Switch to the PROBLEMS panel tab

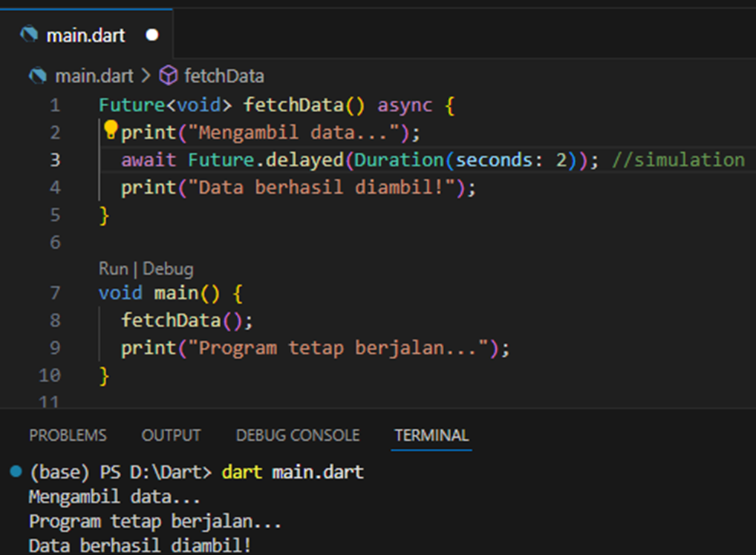pos(68,436)
